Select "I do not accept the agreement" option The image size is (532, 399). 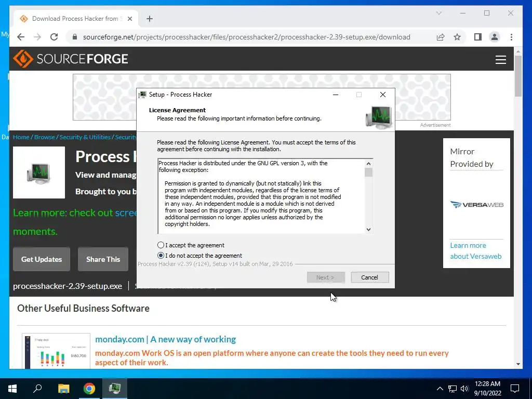coord(161,256)
